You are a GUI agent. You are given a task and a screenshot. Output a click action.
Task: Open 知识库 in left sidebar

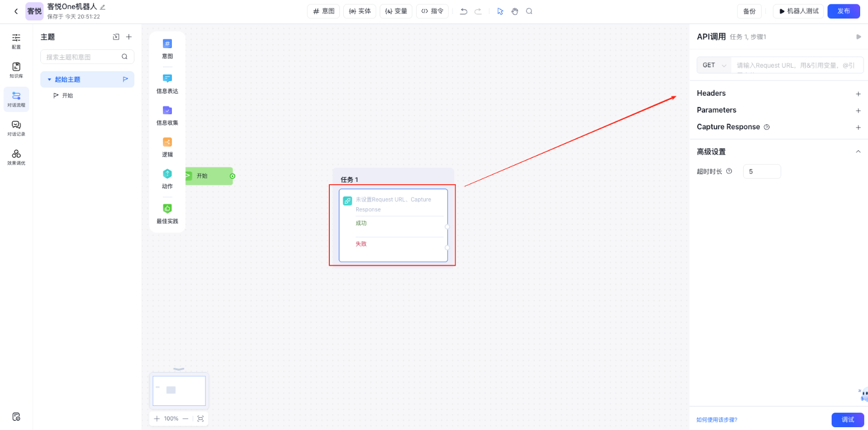pyautogui.click(x=16, y=69)
